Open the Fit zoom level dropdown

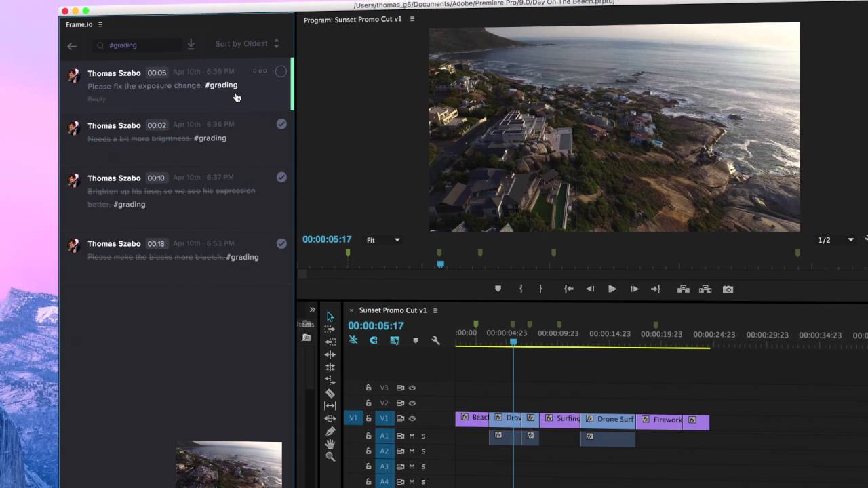pos(383,240)
